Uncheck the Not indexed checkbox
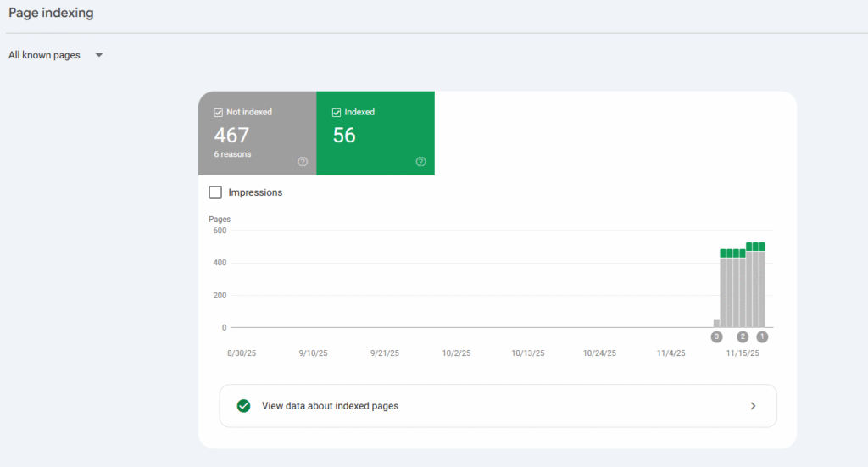868x467 pixels. click(219, 112)
